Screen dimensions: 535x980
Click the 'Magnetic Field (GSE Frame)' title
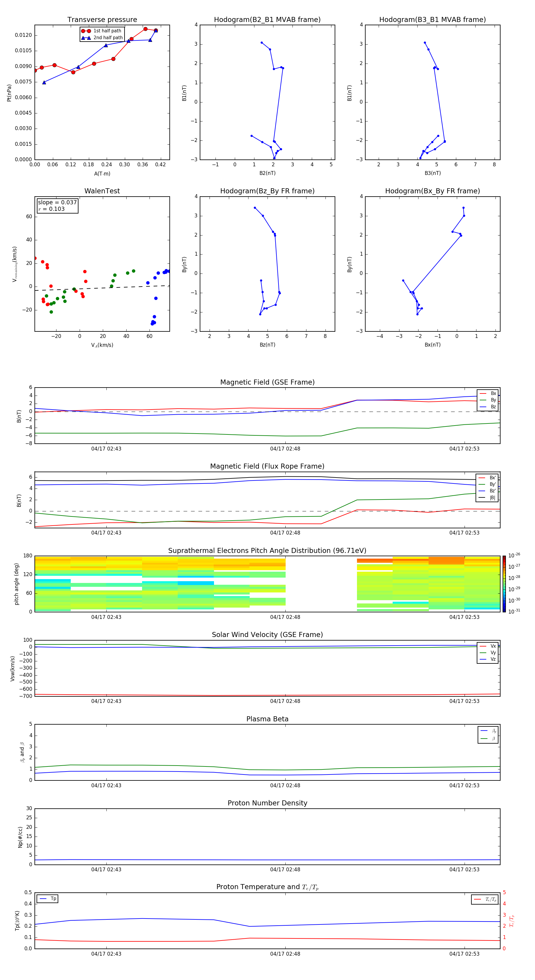[x=267, y=382]
